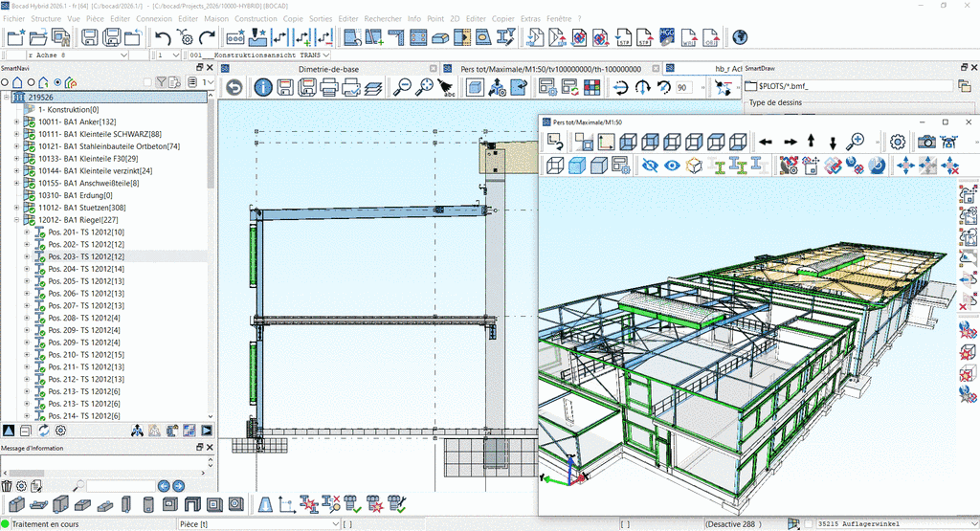Expand the 11012- BA1 Stuetzen tree node
The image size is (980, 531).
point(16,208)
